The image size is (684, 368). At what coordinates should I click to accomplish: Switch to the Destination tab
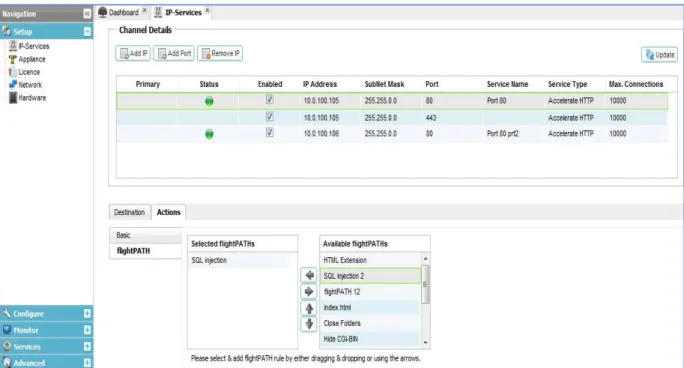[129, 212]
